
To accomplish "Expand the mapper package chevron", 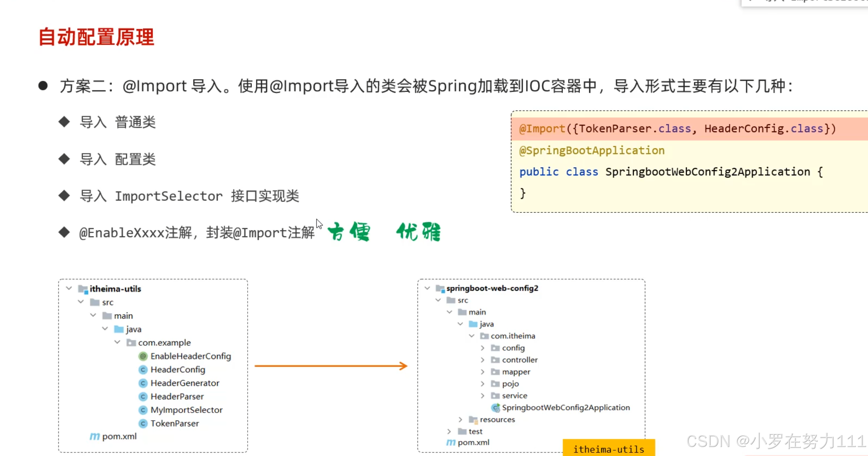I will pyautogui.click(x=483, y=372).
